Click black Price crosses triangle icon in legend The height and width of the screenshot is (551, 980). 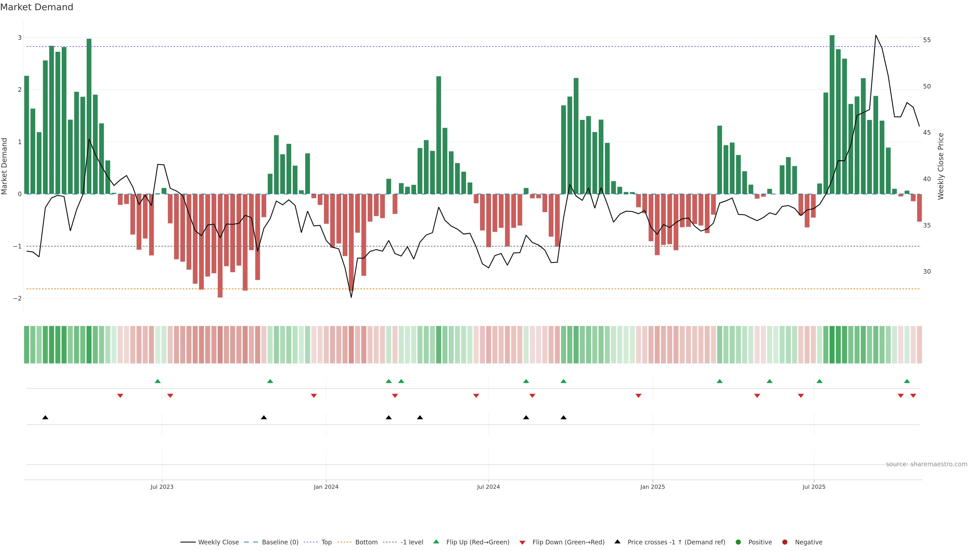point(617,542)
